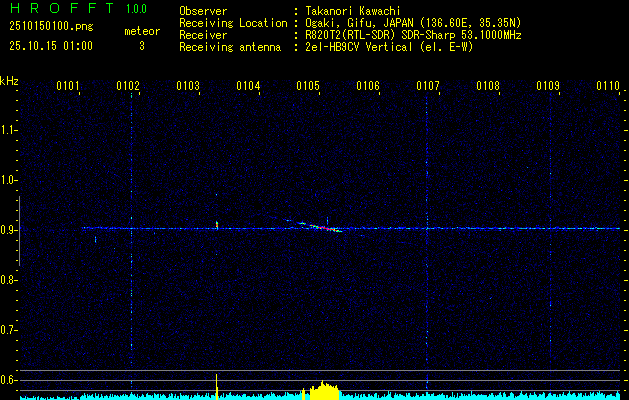Screen dimensions: 629x400
Task: Click the 0110 time marker
Action: 608,86
